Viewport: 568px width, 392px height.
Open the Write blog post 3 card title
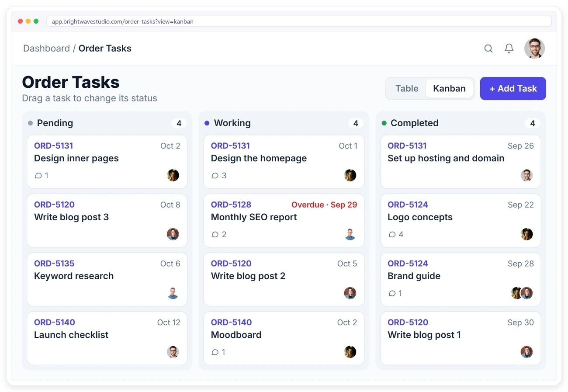(71, 217)
